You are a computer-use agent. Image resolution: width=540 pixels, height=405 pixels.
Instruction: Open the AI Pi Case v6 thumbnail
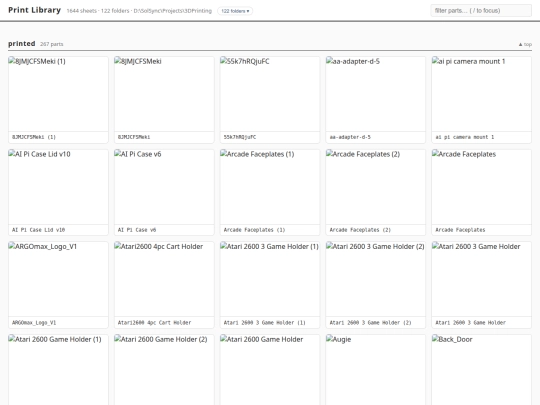click(x=164, y=187)
